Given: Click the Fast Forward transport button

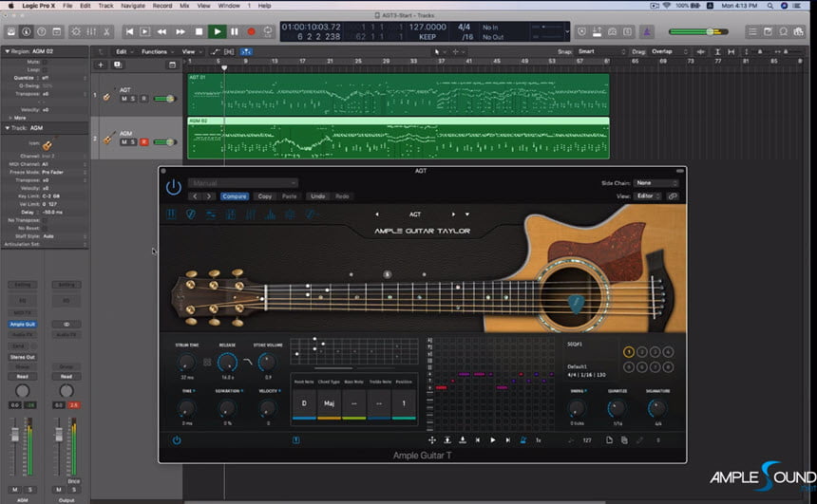Looking at the screenshot, I should [180, 31].
